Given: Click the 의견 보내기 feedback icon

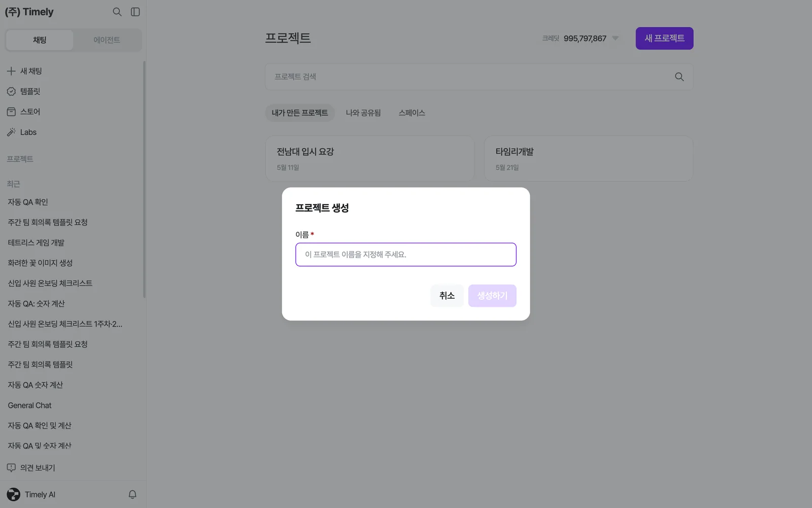Looking at the screenshot, I should pos(11,468).
